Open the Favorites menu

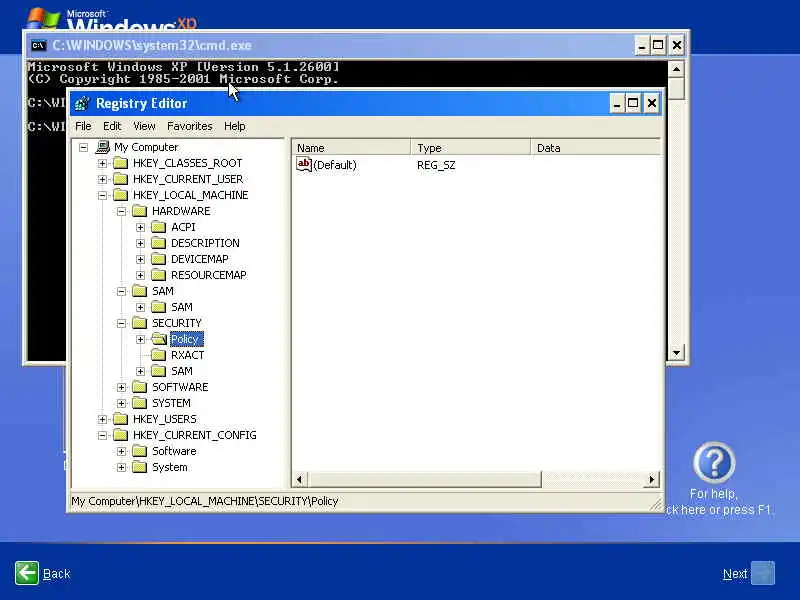tap(190, 126)
